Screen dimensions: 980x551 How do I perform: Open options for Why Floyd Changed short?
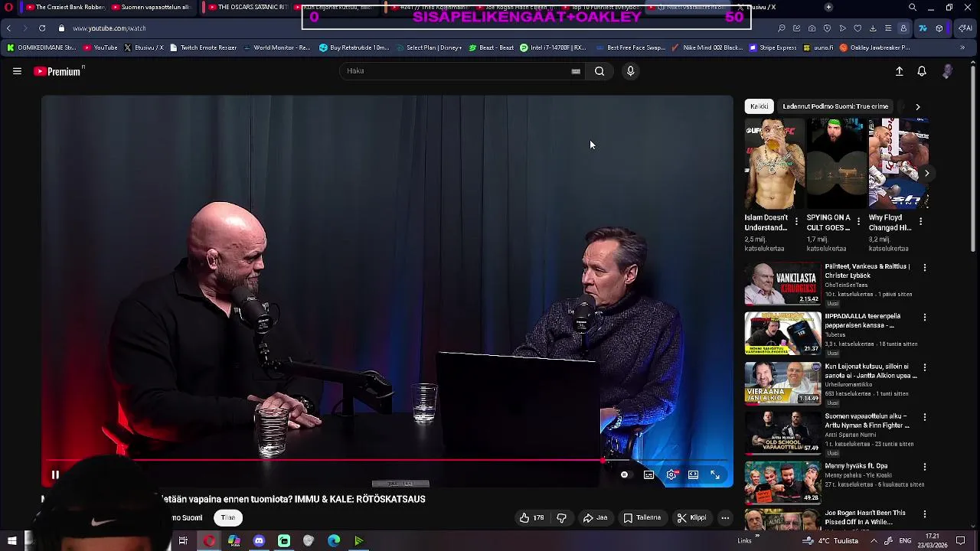tap(920, 222)
